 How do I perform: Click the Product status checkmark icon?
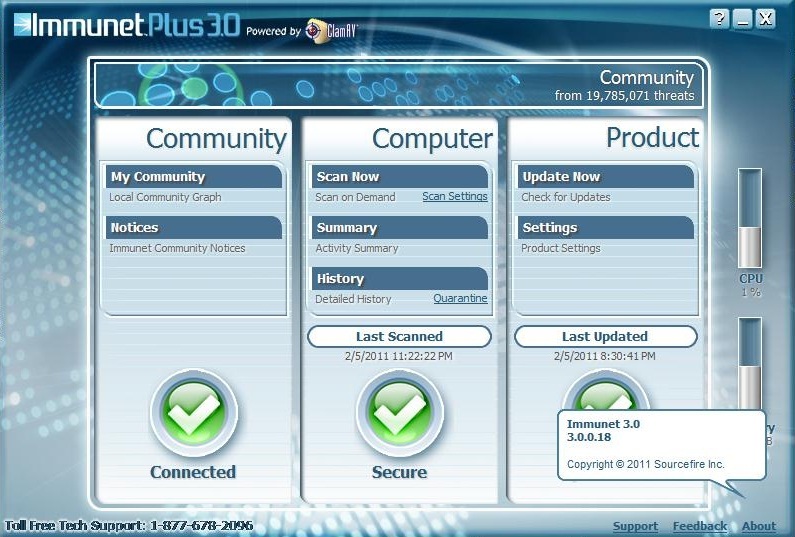click(x=605, y=389)
